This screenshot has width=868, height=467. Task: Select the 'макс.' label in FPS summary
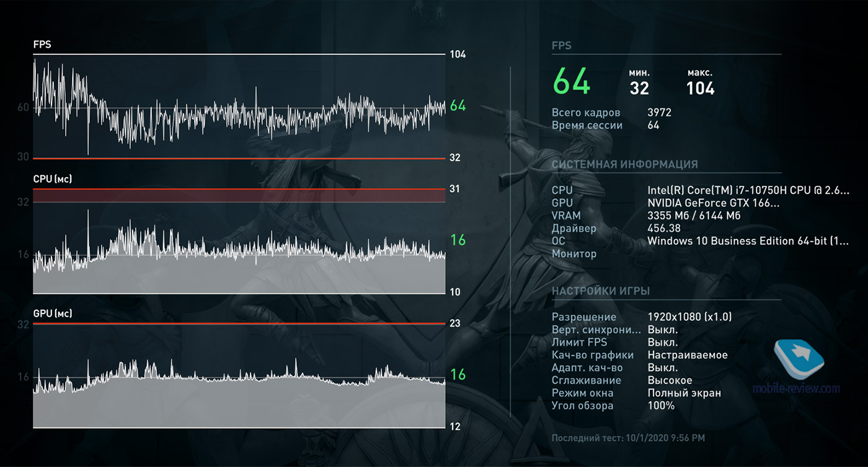coord(700,72)
